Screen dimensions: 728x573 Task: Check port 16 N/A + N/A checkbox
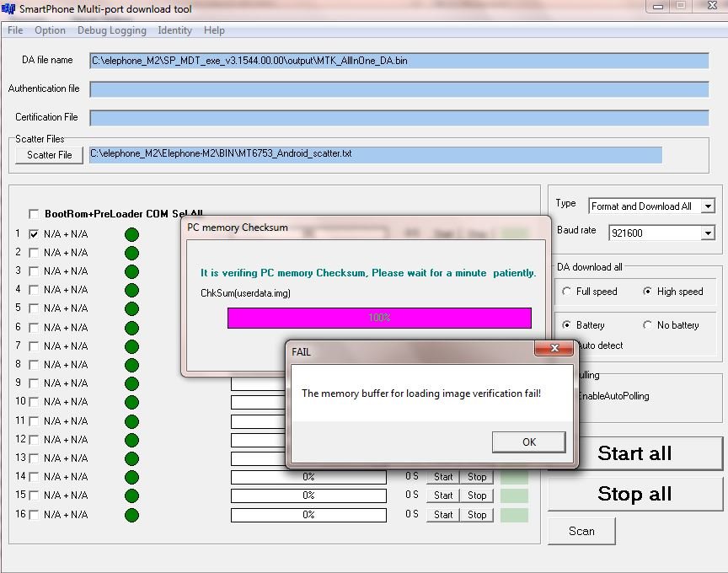pyautogui.click(x=34, y=515)
